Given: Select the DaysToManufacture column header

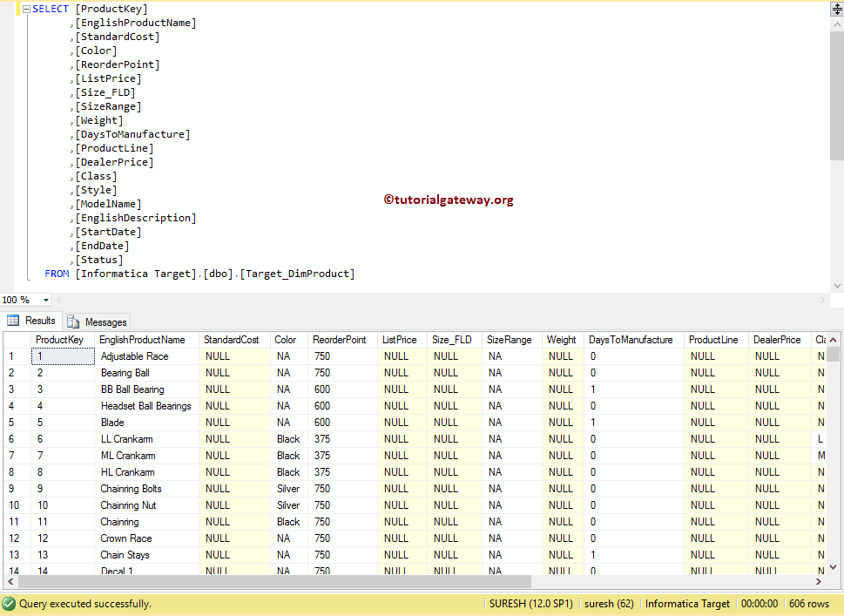Looking at the screenshot, I should [x=634, y=340].
